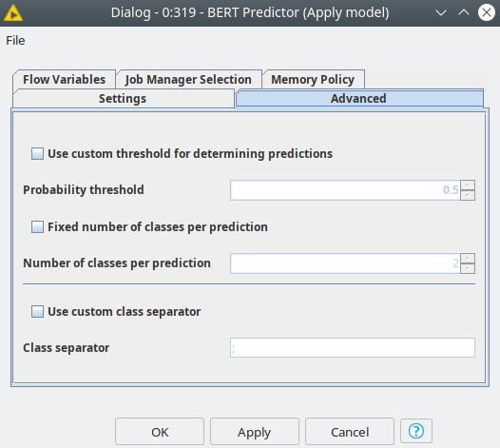Click inside the Class separator text field

click(353, 347)
